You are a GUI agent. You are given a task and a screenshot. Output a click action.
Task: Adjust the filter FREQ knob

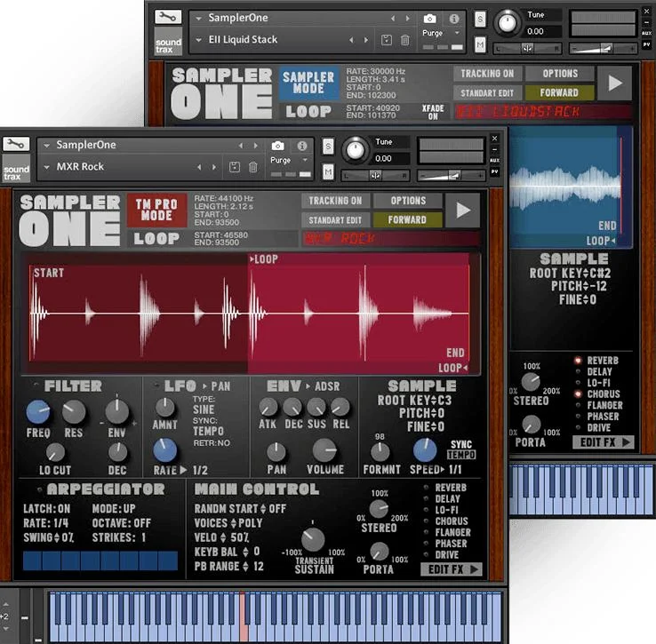click(38, 411)
